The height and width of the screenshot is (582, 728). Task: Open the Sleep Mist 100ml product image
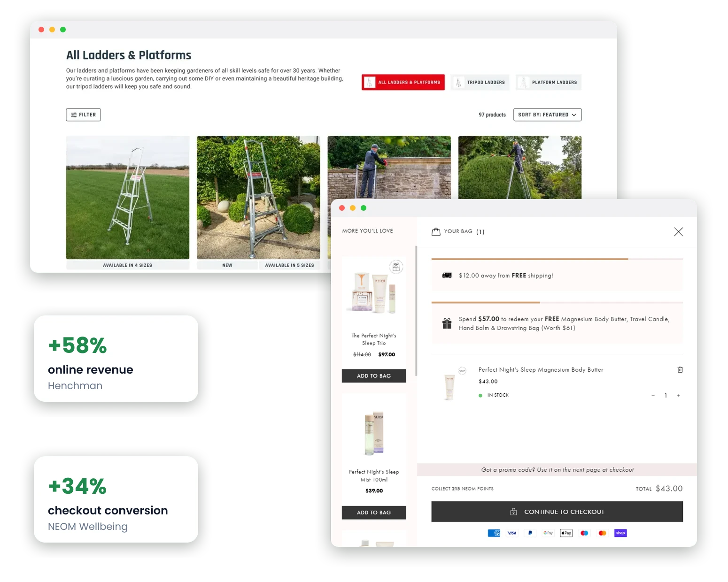pos(374,433)
